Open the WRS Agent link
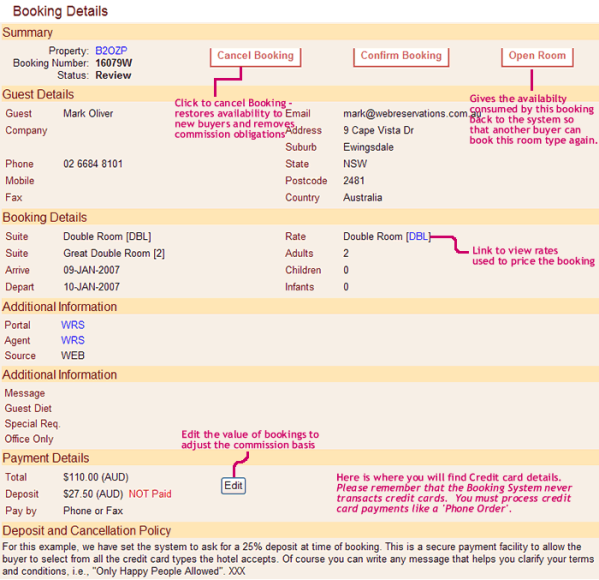The image size is (599, 580). tap(73, 340)
